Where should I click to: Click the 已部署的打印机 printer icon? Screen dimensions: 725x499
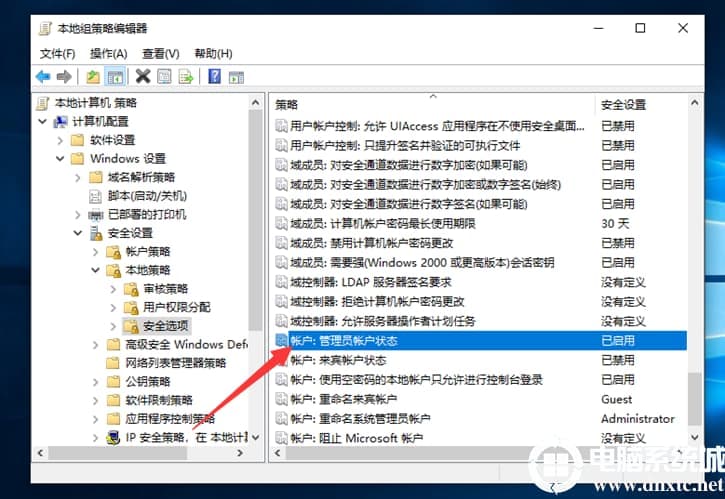tap(96, 215)
